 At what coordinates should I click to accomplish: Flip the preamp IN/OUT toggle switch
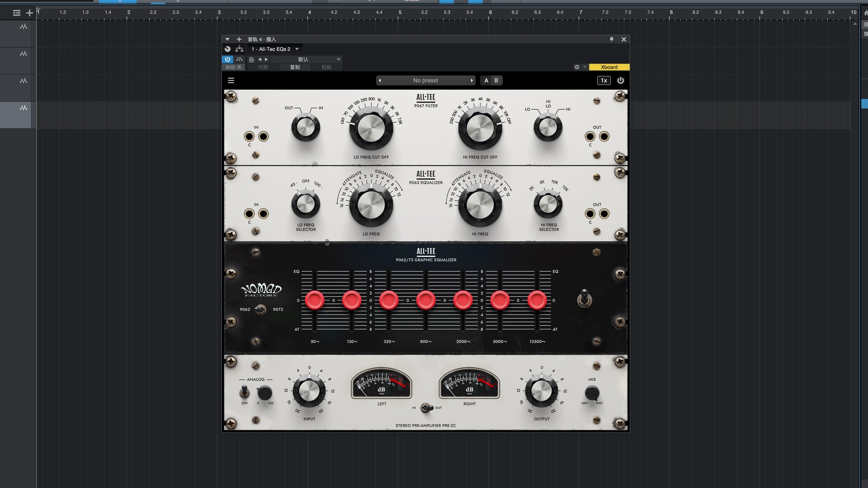click(426, 408)
